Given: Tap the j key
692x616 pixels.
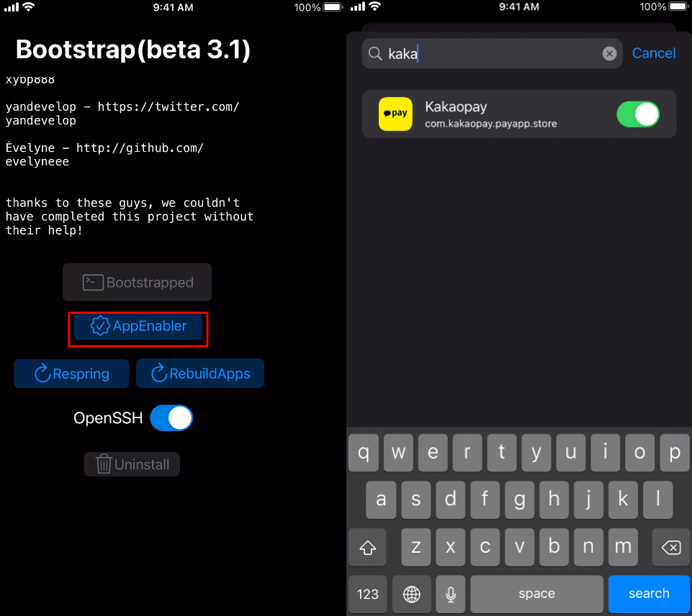Looking at the screenshot, I should (x=588, y=499).
